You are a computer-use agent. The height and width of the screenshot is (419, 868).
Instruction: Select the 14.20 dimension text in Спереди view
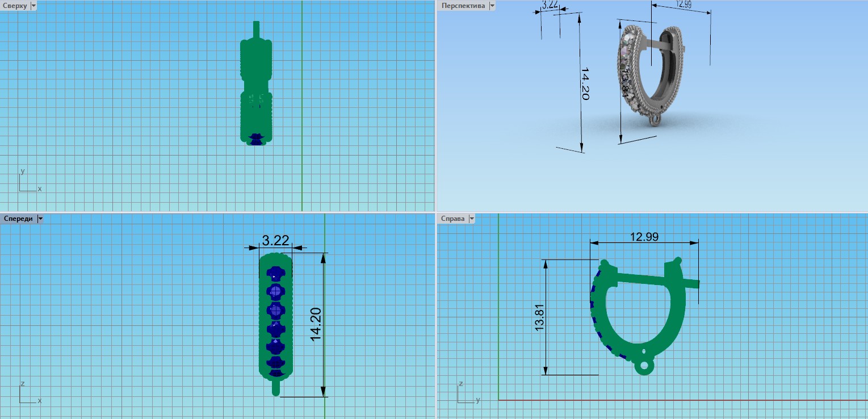pos(316,324)
